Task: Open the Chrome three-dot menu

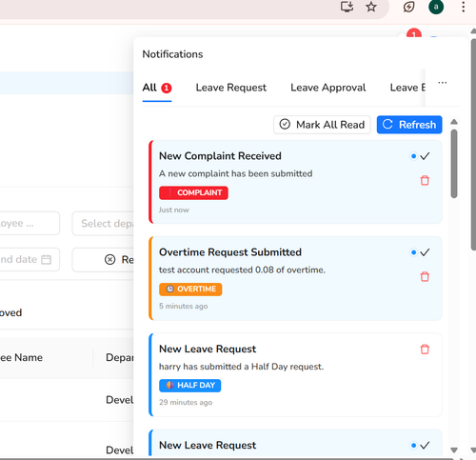Action: (464, 7)
